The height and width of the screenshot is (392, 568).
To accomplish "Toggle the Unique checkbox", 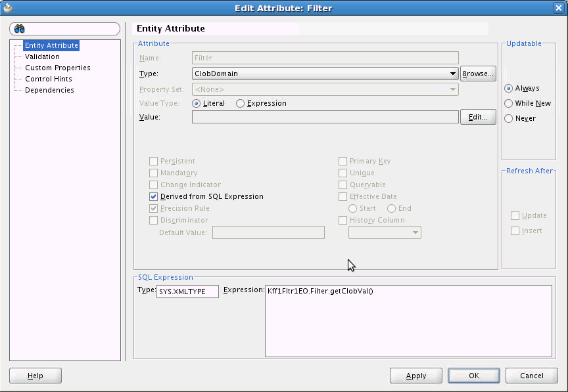I will click(343, 173).
